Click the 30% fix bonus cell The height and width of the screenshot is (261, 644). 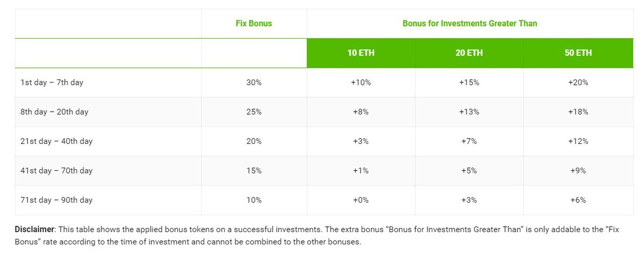(254, 83)
